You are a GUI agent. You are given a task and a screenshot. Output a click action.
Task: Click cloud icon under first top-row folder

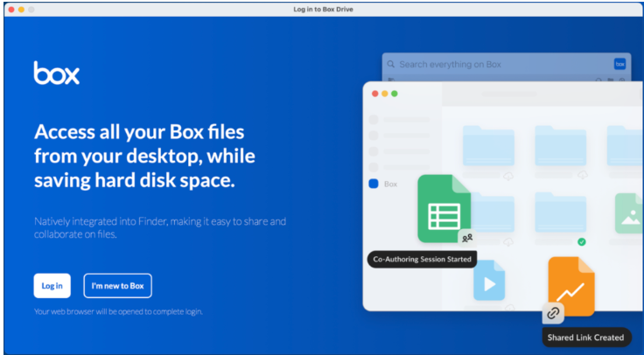pyautogui.click(x=508, y=176)
